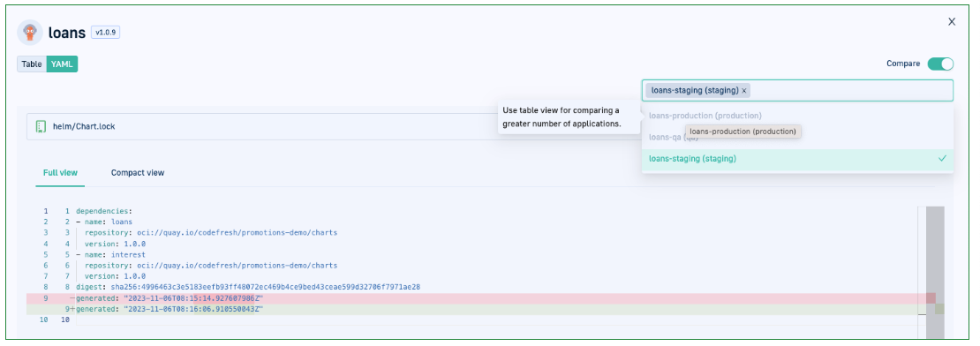Image resolution: width=980 pixels, height=346 pixels.
Task: Open the Full view tab
Action: click(60, 173)
